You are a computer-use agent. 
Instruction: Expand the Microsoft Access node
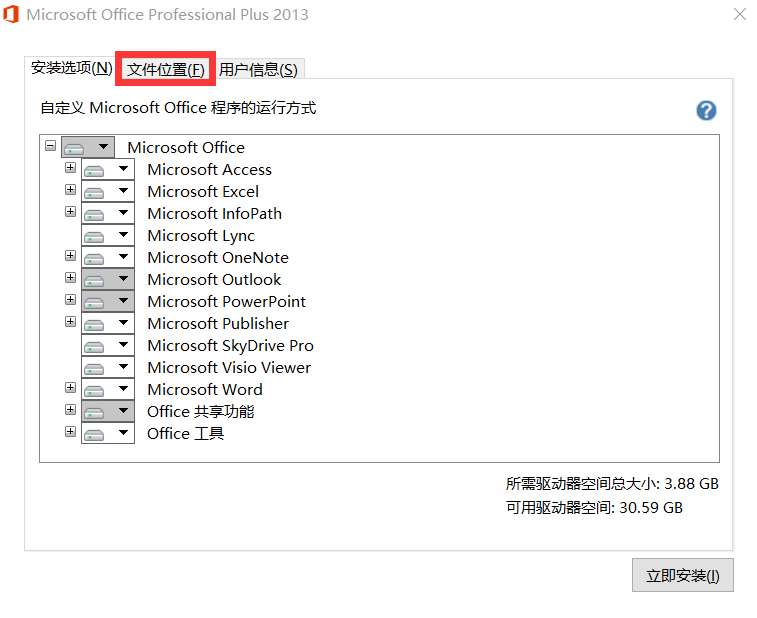coord(70,168)
